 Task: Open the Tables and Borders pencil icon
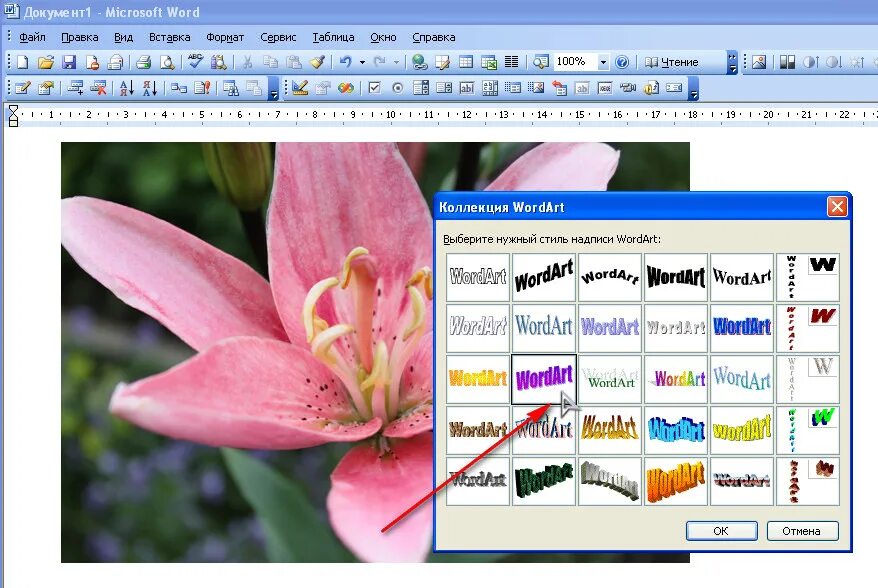click(443, 62)
